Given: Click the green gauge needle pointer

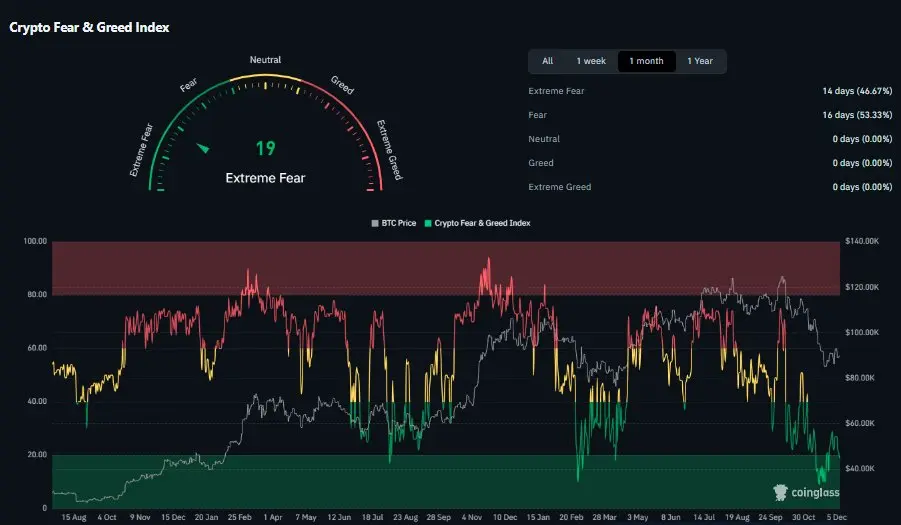Looking at the screenshot, I should [x=204, y=149].
